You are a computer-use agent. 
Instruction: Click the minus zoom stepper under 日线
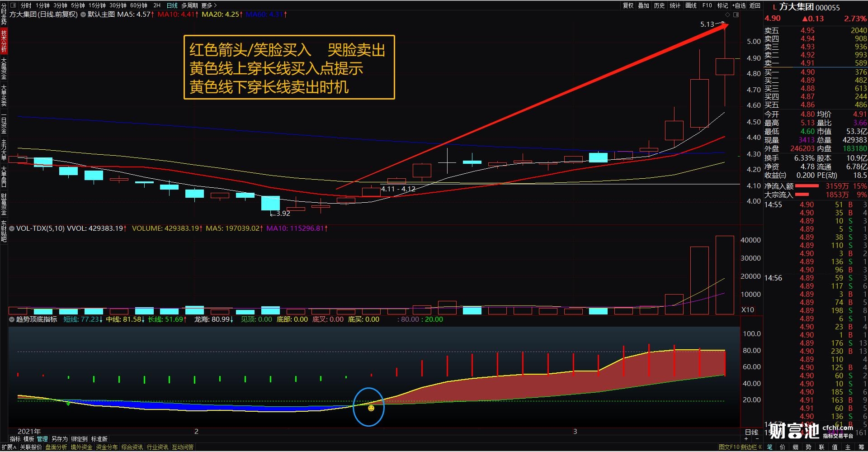(x=757, y=439)
